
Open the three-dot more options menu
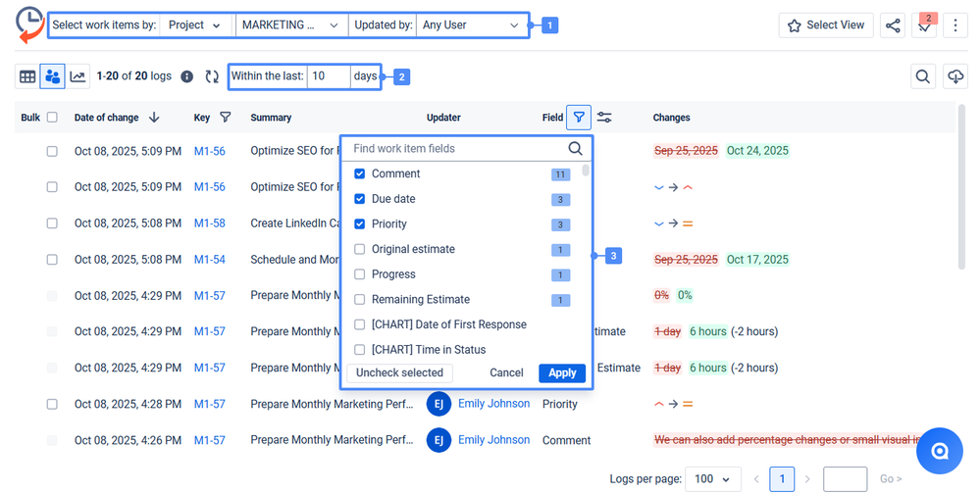pos(955,25)
